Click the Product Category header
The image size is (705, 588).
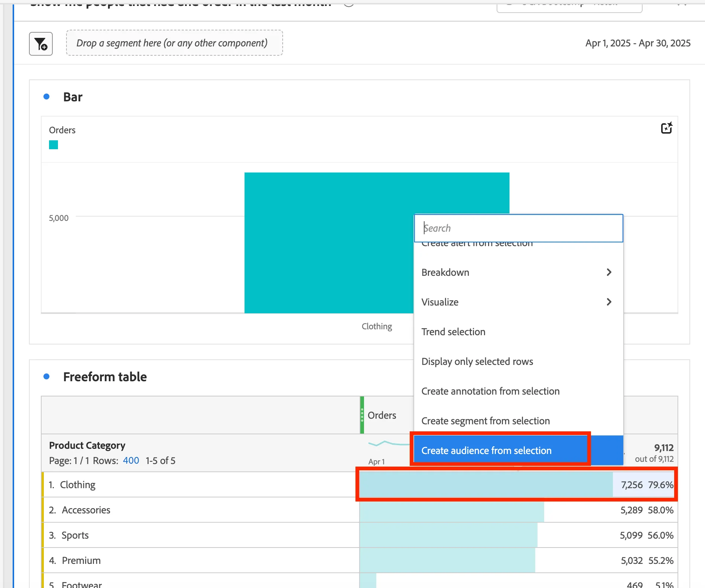coord(87,445)
